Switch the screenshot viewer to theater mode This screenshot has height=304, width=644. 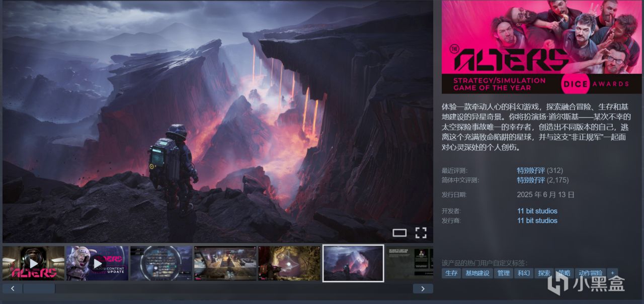coord(399,233)
